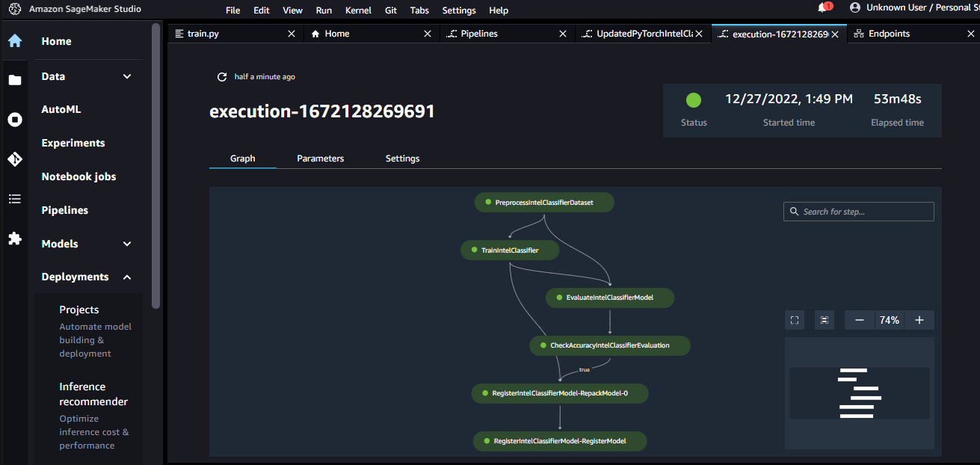Click the notifications bell icon

[x=823, y=7]
